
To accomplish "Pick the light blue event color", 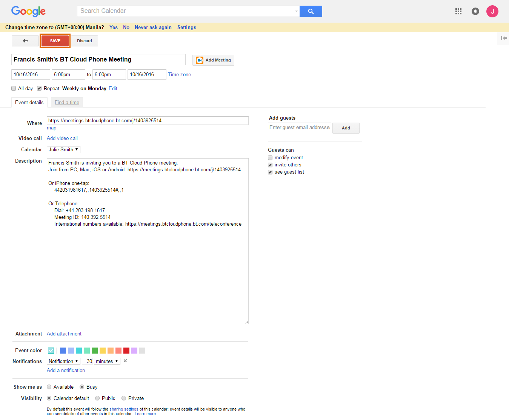I will (71, 351).
